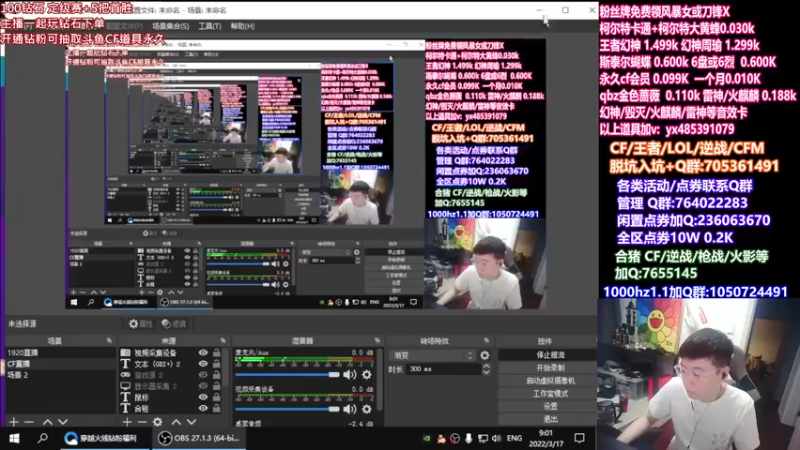Open Windows taskbar search

coord(43,438)
